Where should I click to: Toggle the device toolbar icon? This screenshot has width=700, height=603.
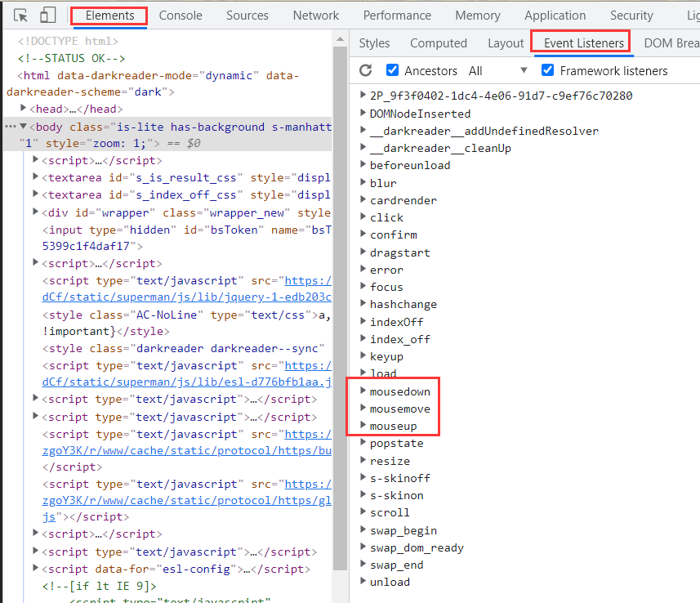tap(48, 16)
